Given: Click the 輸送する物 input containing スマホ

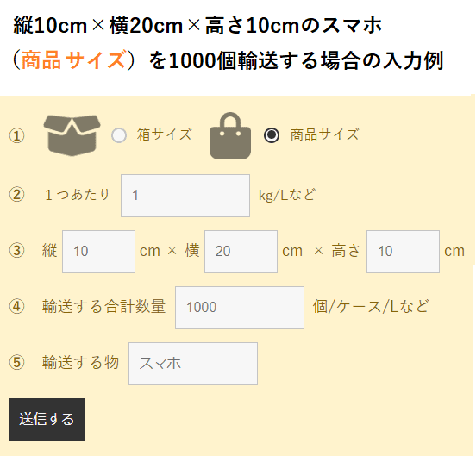Looking at the screenshot, I should click(x=193, y=364).
